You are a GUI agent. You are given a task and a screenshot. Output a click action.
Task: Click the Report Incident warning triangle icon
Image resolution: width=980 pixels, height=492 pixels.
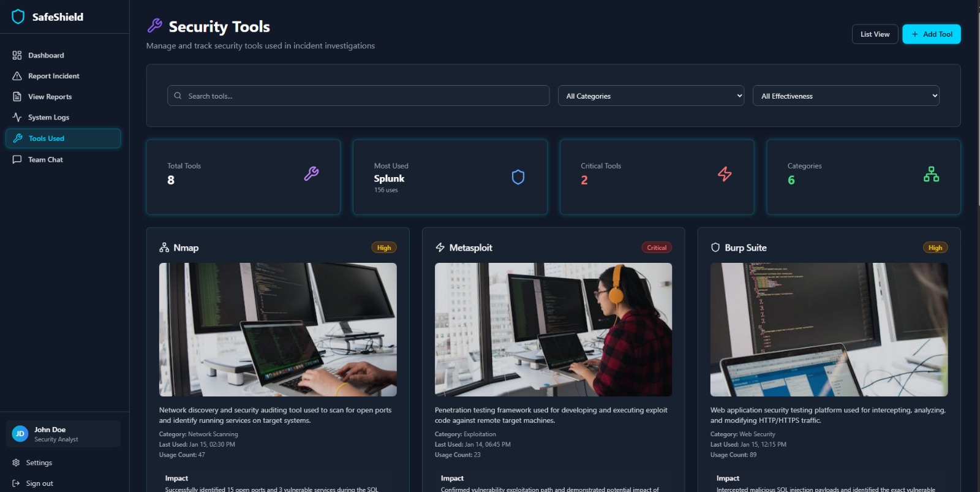click(17, 76)
